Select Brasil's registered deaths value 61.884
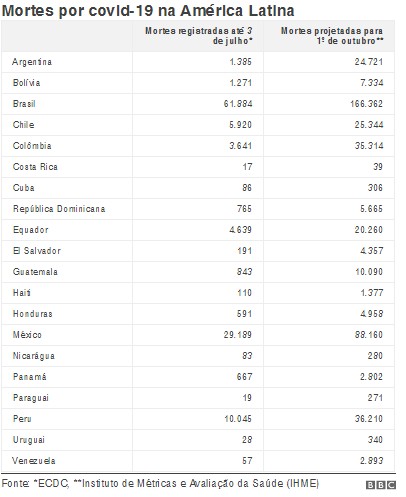The image size is (406, 497). (238, 104)
